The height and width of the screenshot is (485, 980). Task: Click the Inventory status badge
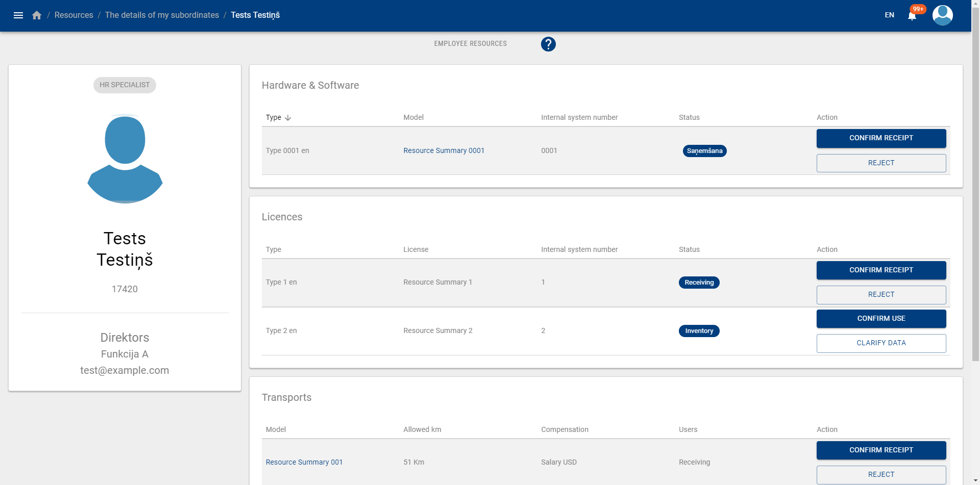(699, 331)
